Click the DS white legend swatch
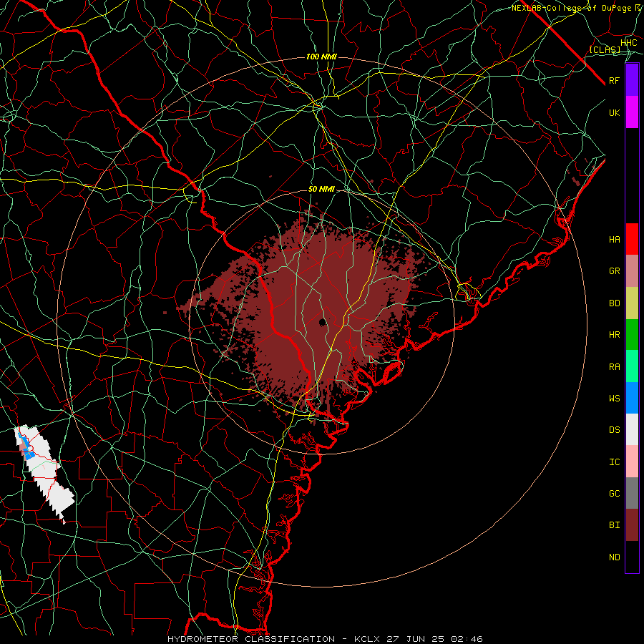 (x=632, y=429)
